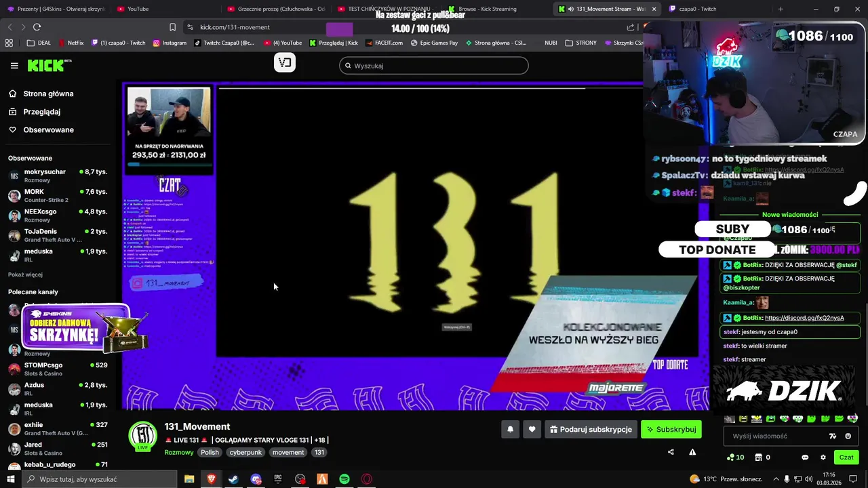Open the exhiie recommended channel

58,428
